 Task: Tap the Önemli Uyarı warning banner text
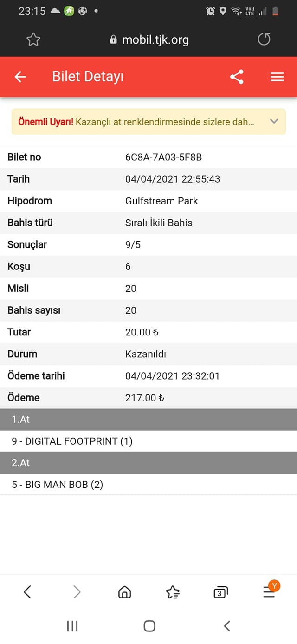136,122
